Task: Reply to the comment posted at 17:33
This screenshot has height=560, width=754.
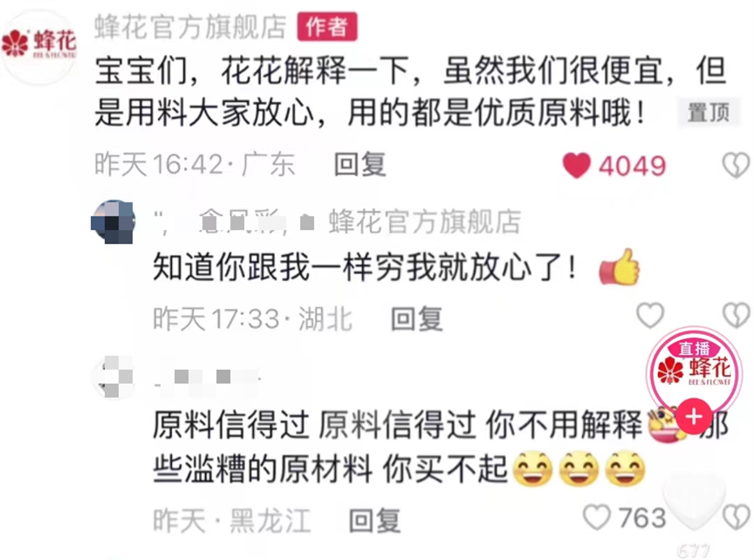Action: point(416,318)
